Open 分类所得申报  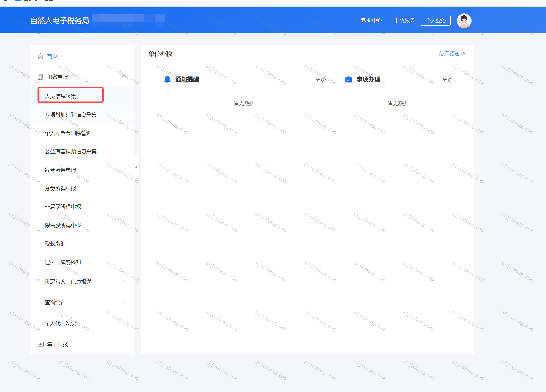tap(61, 188)
